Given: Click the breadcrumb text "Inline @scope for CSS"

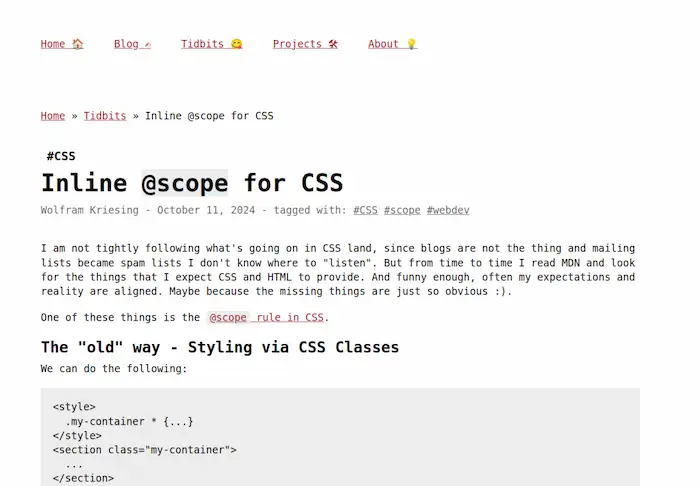Looking at the screenshot, I should 209,116.
